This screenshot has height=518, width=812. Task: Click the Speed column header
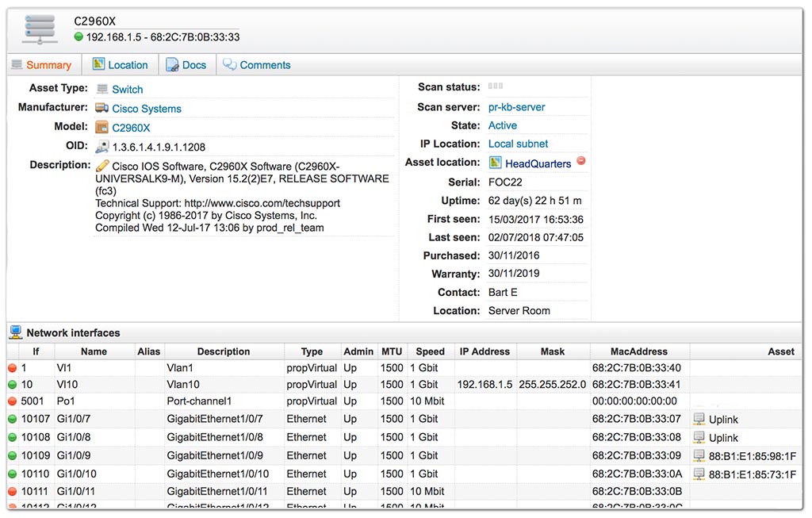[431, 351]
